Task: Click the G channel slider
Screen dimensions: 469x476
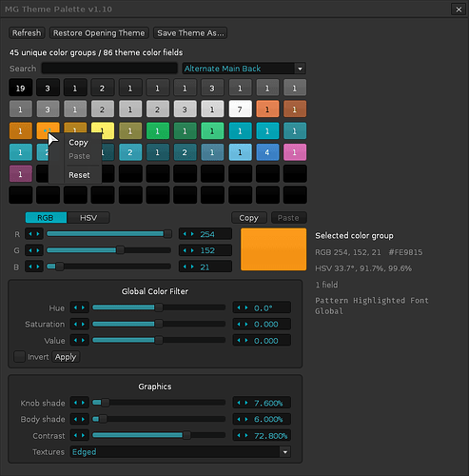Action: click(108, 250)
